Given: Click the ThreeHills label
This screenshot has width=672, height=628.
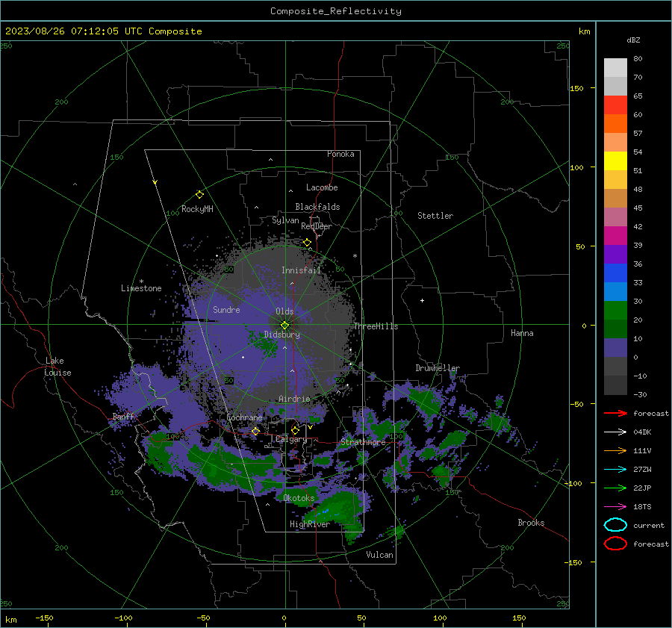Looking at the screenshot, I should click(x=376, y=326).
